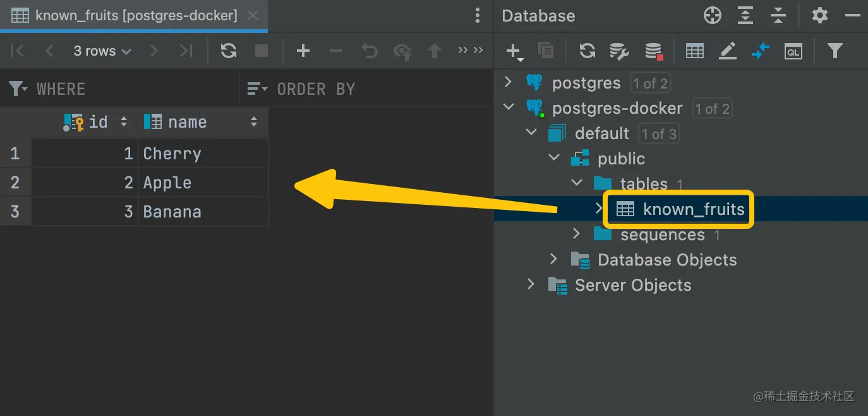Preview pending changes eye icon
Image resolution: width=868 pixels, height=416 pixels.
tap(402, 51)
